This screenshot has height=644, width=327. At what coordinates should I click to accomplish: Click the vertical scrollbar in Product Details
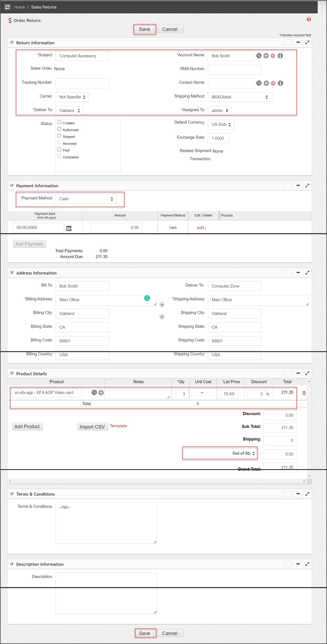click(x=309, y=429)
